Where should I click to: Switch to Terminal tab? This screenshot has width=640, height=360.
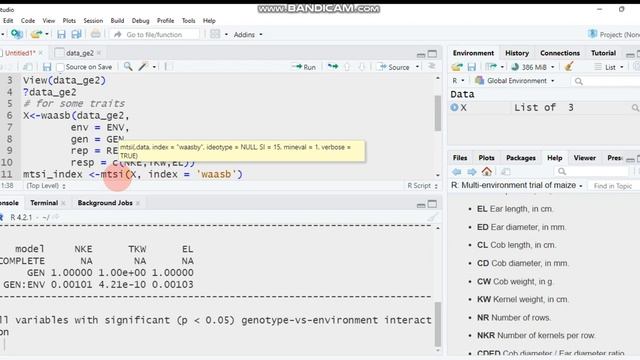point(44,203)
